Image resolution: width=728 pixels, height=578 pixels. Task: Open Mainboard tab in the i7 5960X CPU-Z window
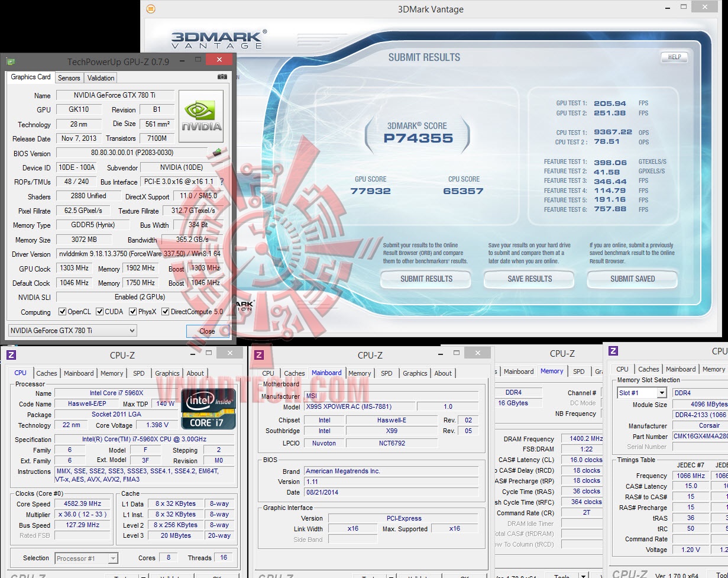tap(79, 373)
